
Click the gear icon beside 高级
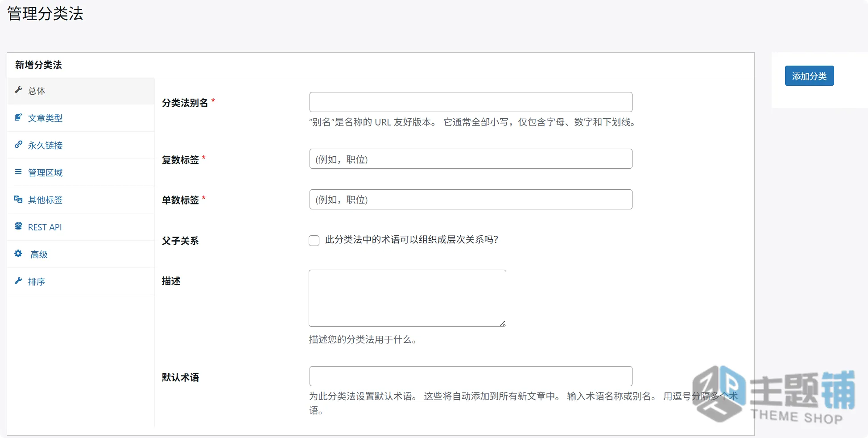[x=18, y=253]
